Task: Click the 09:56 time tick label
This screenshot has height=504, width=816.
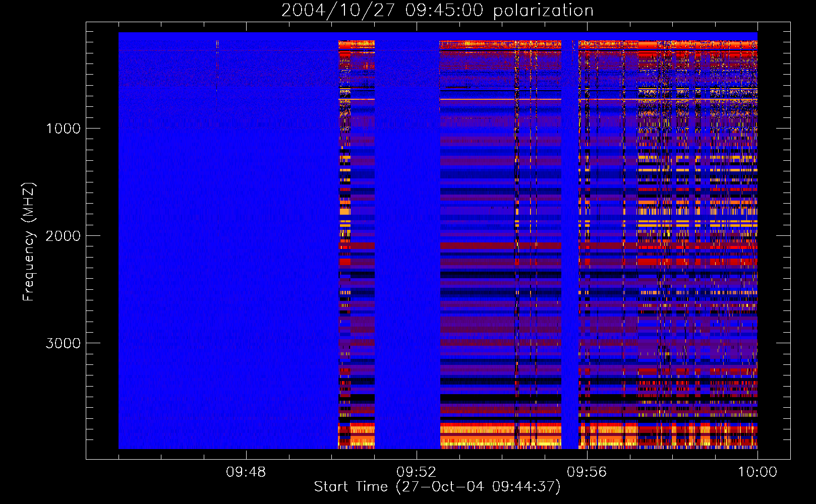Action: coord(587,472)
